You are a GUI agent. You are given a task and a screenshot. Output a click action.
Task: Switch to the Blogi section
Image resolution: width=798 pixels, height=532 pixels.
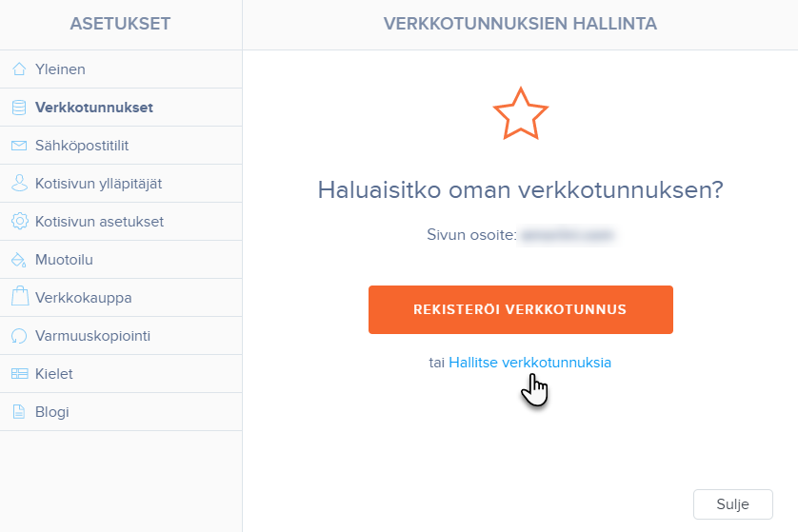[52, 412]
